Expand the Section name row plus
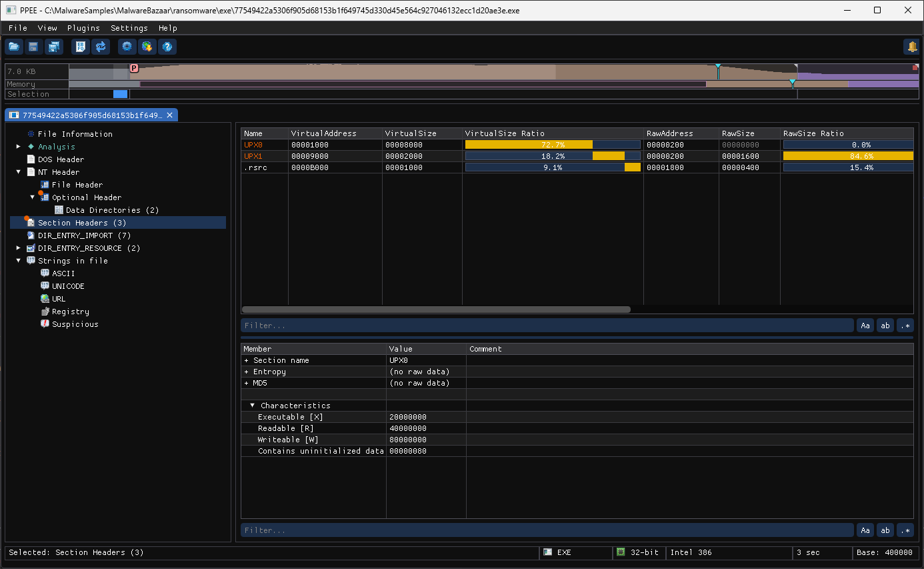The height and width of the screenshot is (569, 924). coord(247,360)
